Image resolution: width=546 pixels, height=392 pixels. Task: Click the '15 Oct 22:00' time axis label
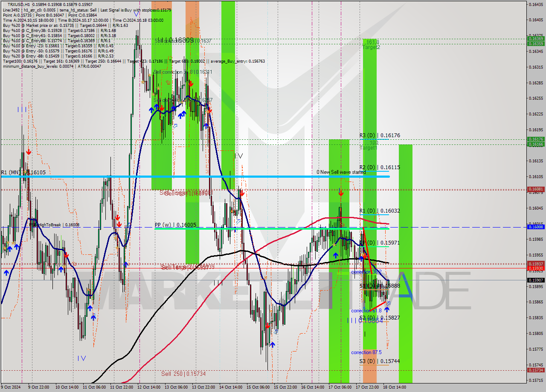pyautogui.click(x=285, y=387)
